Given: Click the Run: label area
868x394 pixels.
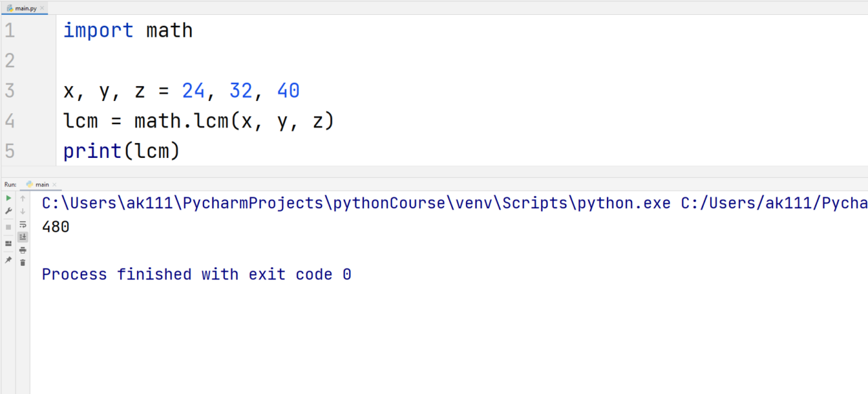Looking at the screenshot, I should (x=9, y=184).
